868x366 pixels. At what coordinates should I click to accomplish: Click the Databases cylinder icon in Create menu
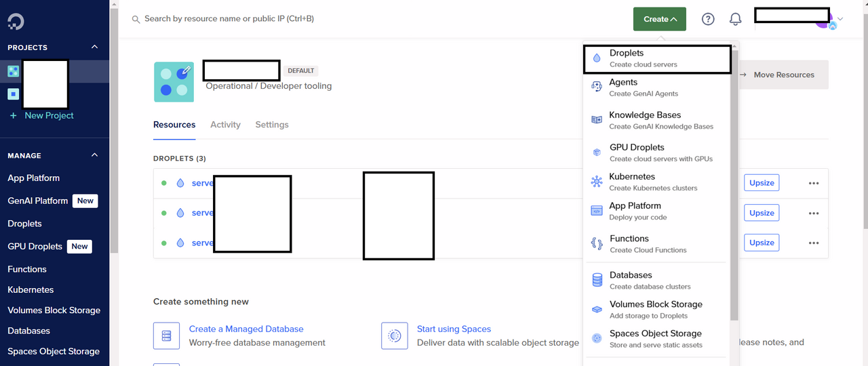pyautogui.click(x=597, y=280)
